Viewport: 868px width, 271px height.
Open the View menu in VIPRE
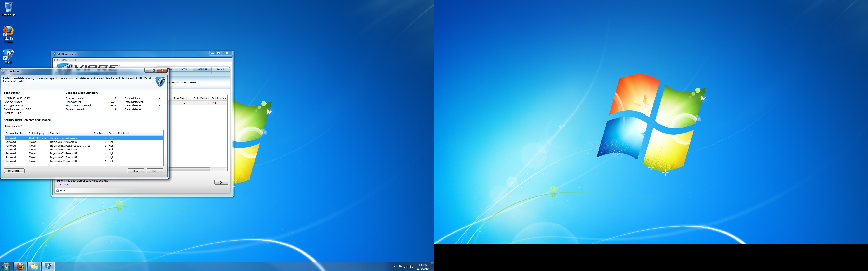tap(64, 60)
